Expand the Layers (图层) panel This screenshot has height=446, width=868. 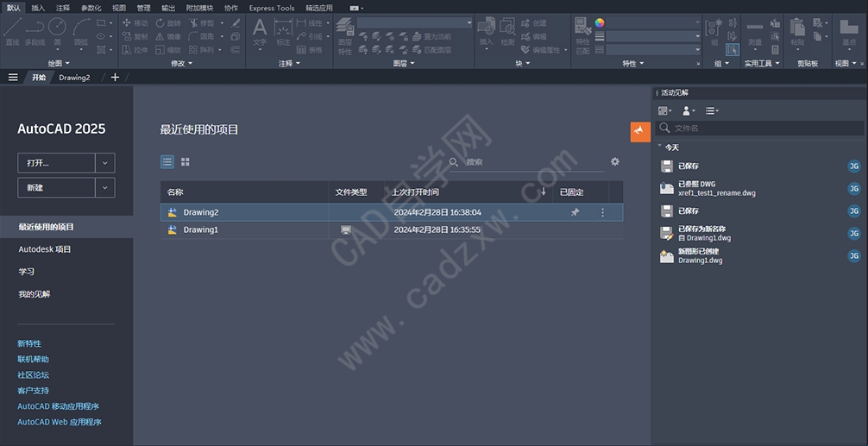pos(404,64)
